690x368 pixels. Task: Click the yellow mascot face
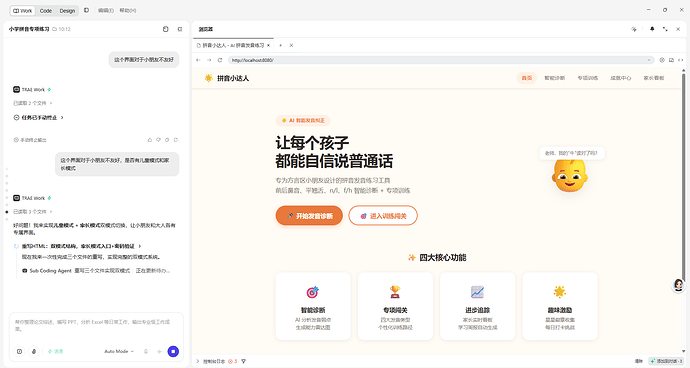569,175
